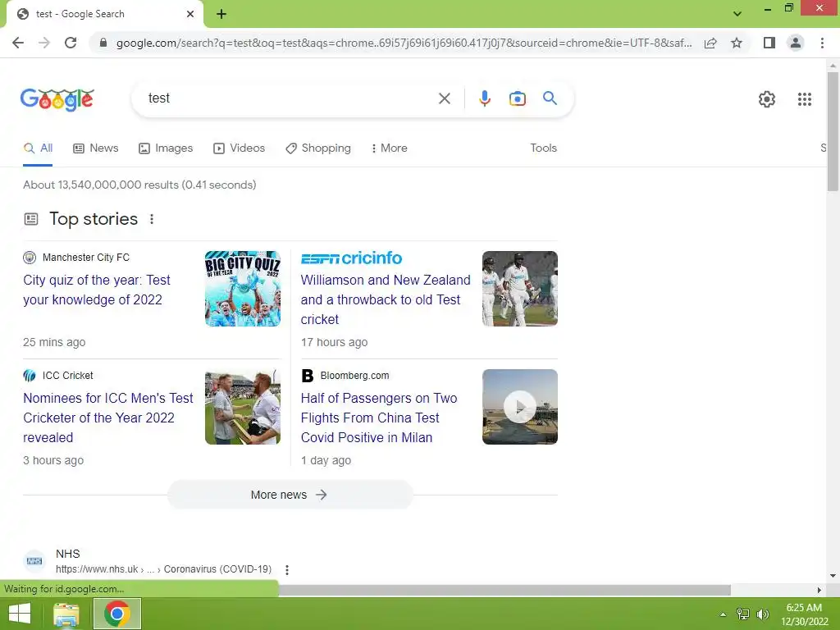The image size is (840, 630).
Task: Bookmark this page with star icon
Action: point(737,43)
